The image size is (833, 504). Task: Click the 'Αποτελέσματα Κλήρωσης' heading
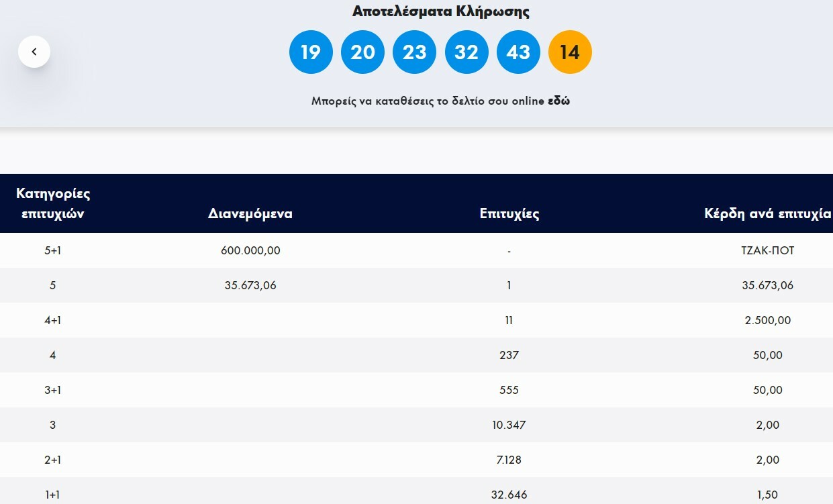point(441,11)
